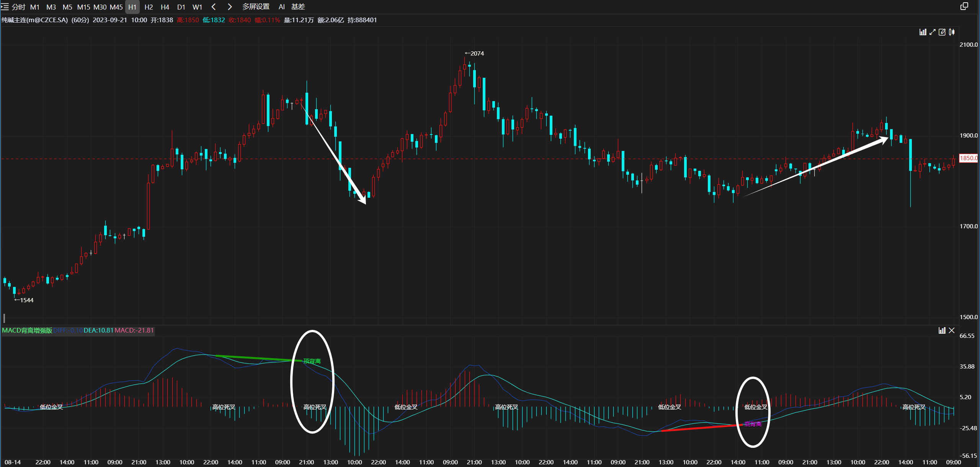Select the H4 timeframe
Viewport: 980px width, 467px height.
[x=165, y=7]
